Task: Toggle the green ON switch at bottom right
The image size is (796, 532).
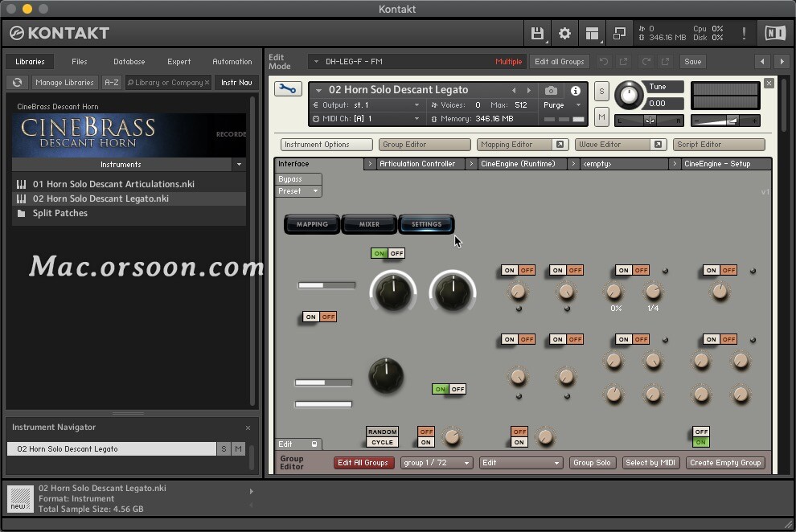Action: click(701, 436)
